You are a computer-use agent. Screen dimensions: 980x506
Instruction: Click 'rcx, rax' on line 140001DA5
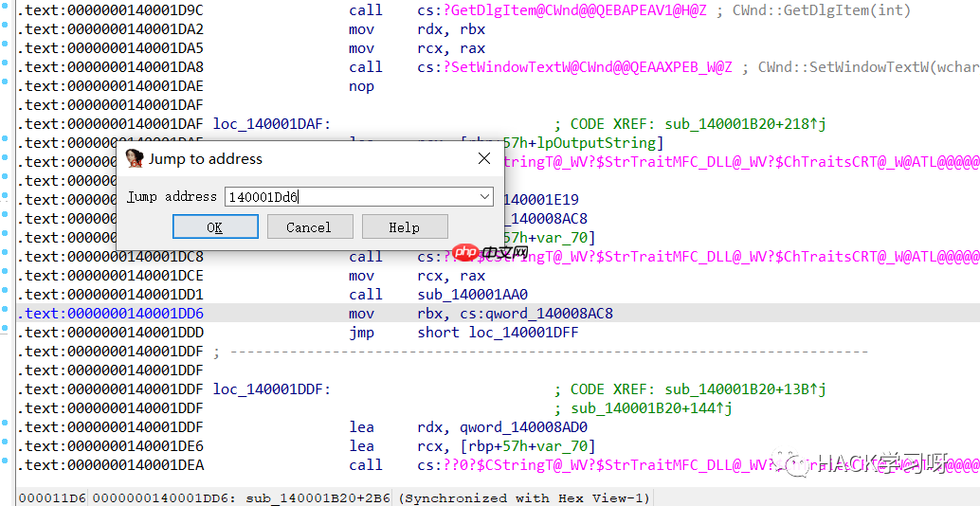click(x=451, y=48)
